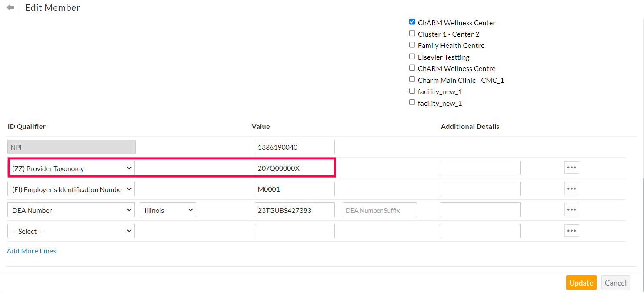Click the Cancel button

[615, 283]
